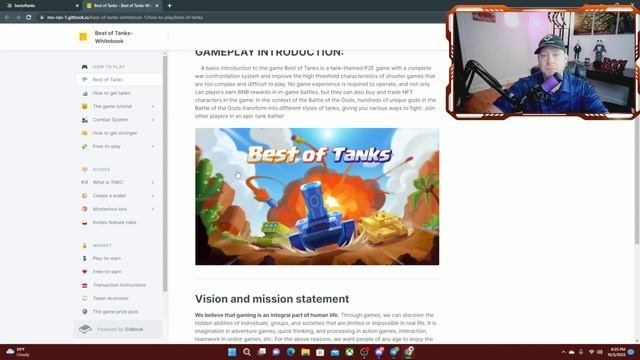
Task: Open Microsoft Edge from the taskbar
Action: (291, 352)
